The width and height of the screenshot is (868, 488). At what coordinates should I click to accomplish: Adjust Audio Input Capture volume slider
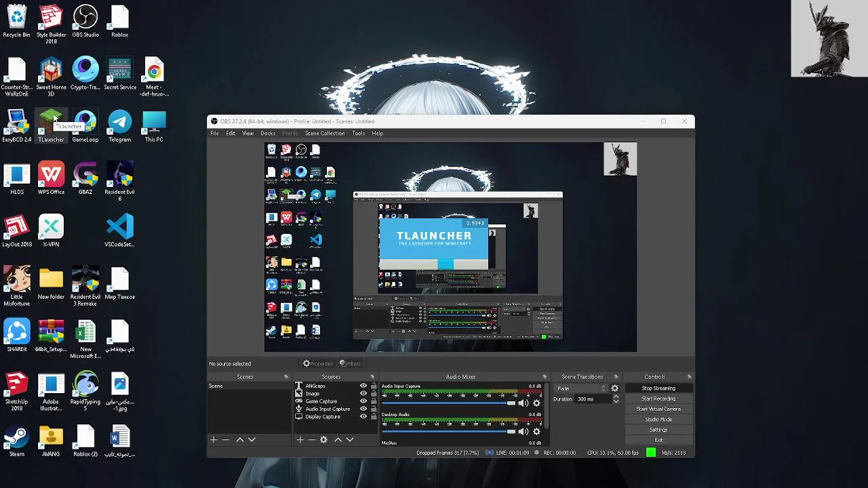point(448,403)
